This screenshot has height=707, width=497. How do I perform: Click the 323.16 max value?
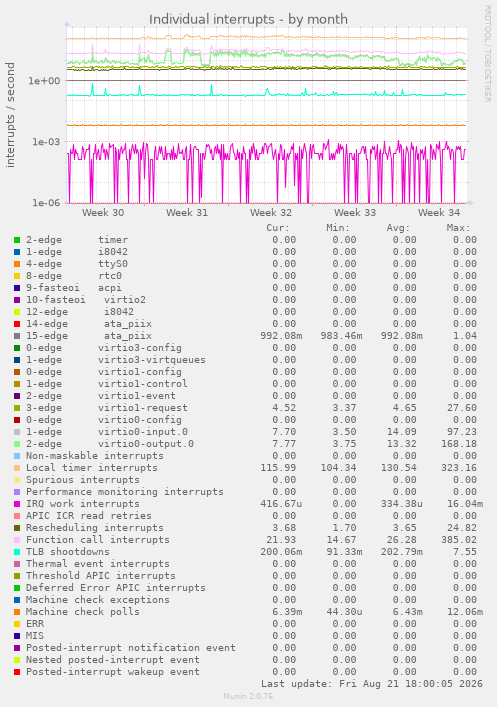[459, 468]
